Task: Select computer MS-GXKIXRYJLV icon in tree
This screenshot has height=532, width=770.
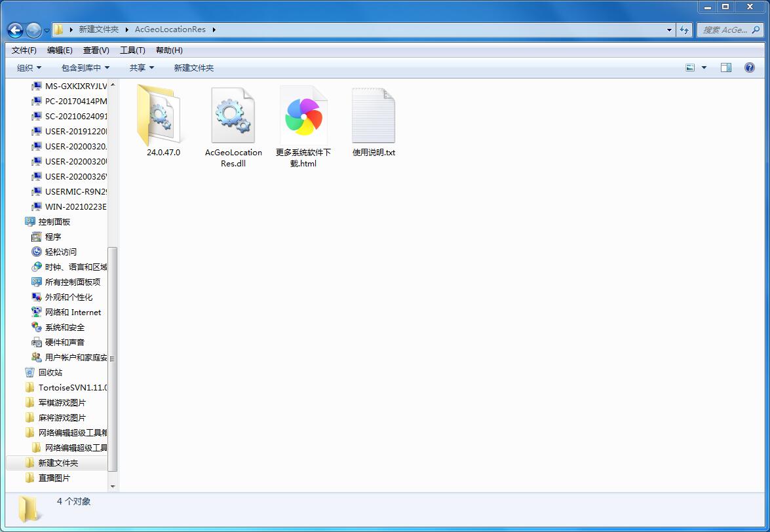Action: coord(36,86)
